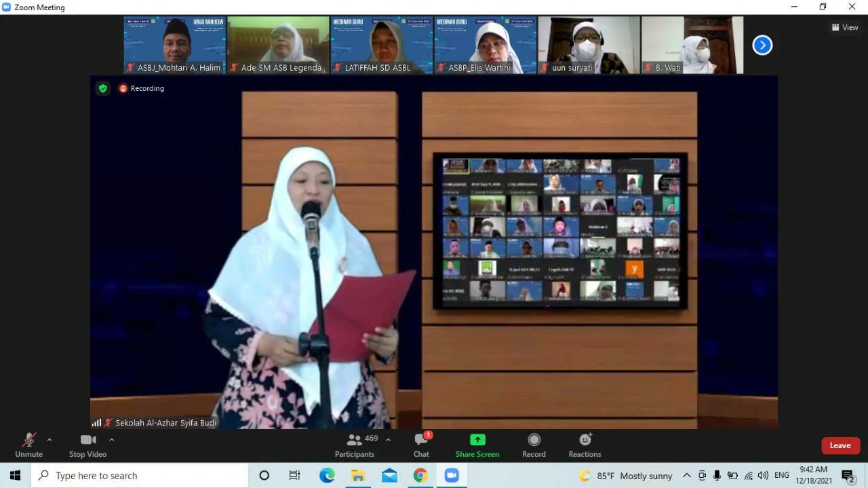Open audio settings via the Unmute chevron

[49, 439]
